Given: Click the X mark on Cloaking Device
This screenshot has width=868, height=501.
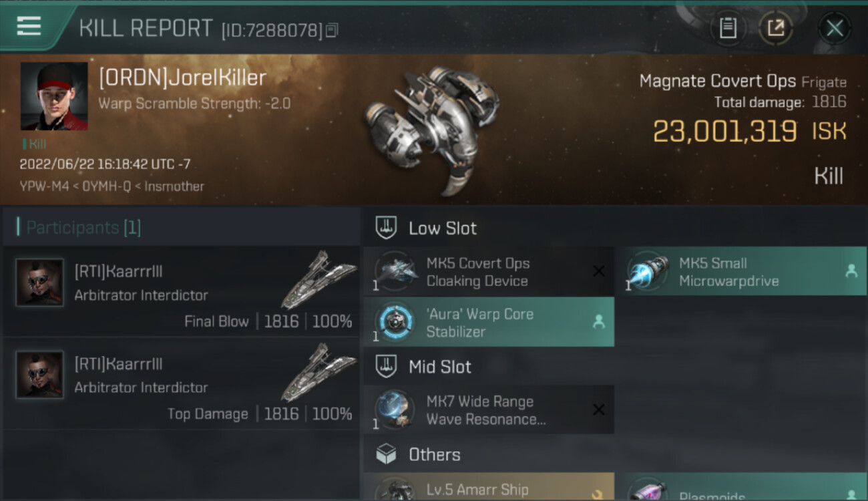Looking at the screenshot, I should 598,271.
